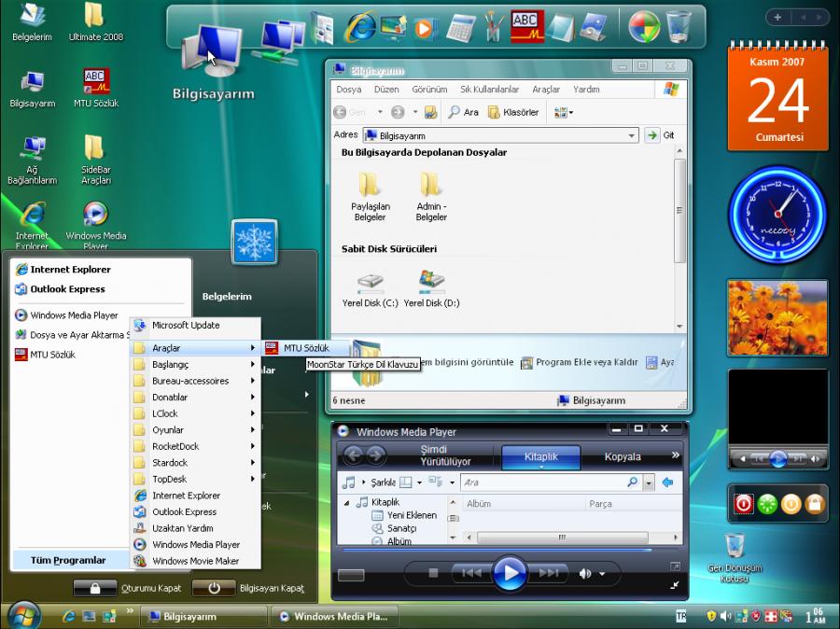This screenshot has height=629, width=840.
Task: Collapse the Kitaplık tree in Media Player
Action: click(x=346, y=503)
